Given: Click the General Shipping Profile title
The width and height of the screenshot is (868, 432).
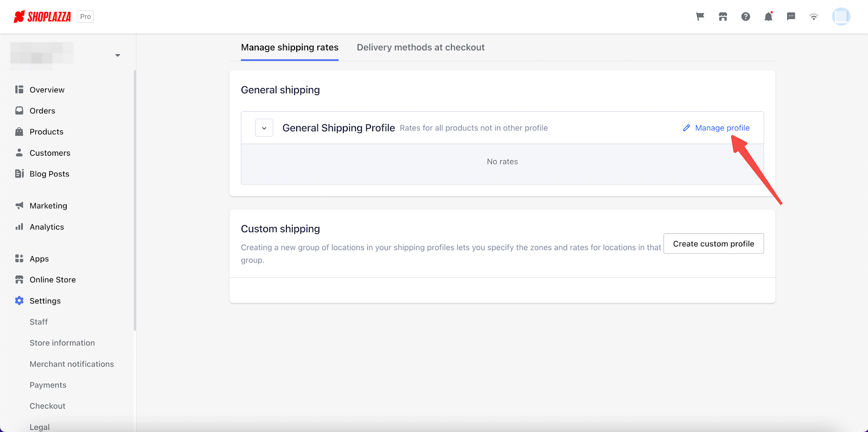Looking at the screenshot, I should pyautogui.click(x=339, y=128).
